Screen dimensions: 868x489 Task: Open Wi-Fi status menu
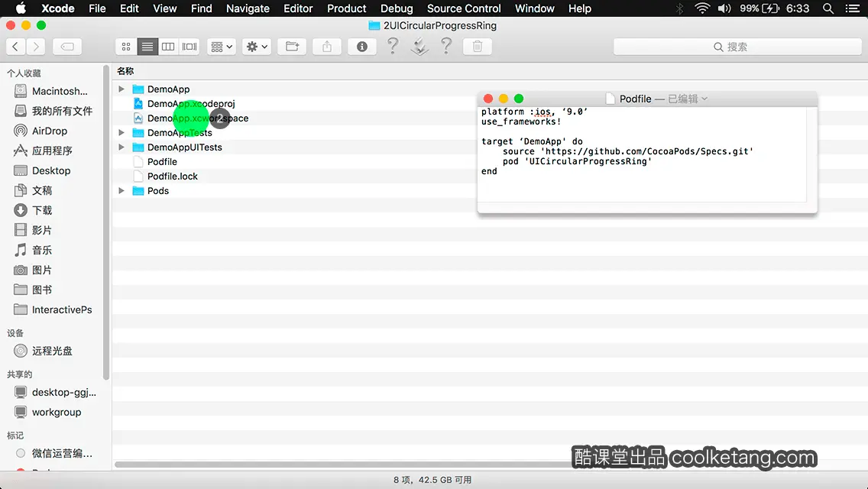pos(702,8)
